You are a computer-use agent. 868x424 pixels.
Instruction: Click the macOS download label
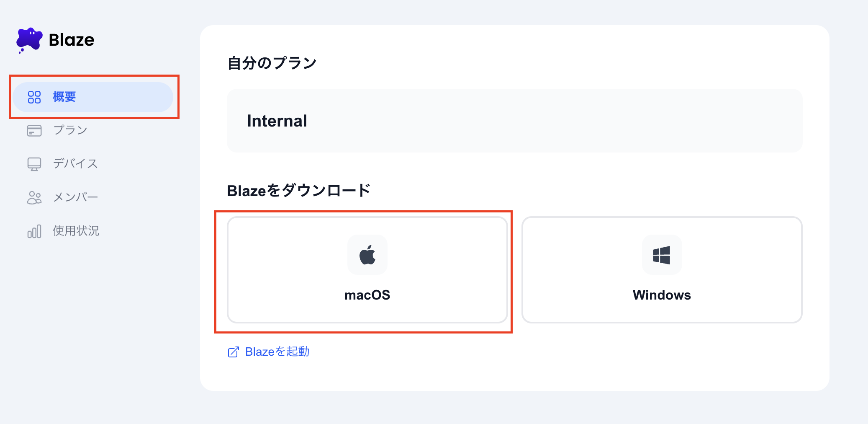pyautogui.click(x=367, y=295)
